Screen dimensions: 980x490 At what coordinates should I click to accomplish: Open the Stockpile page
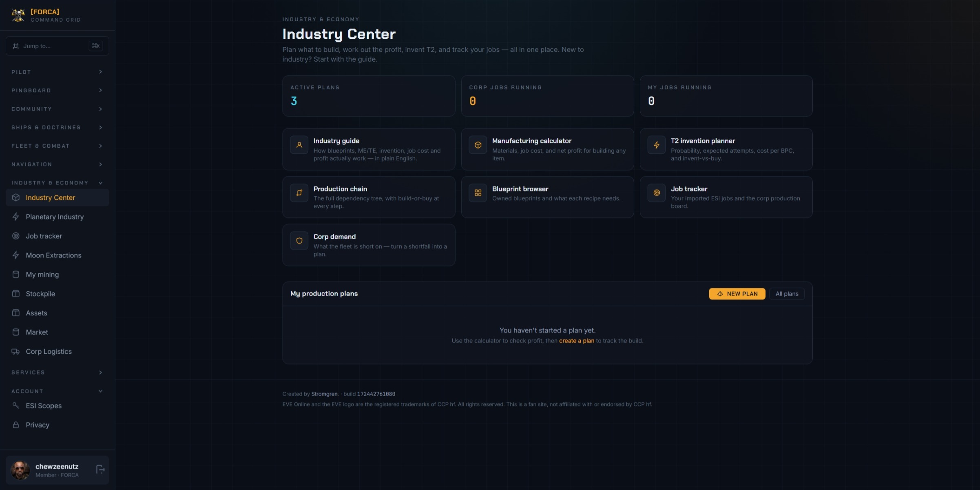pyautogui.click(x=57, y=293)
